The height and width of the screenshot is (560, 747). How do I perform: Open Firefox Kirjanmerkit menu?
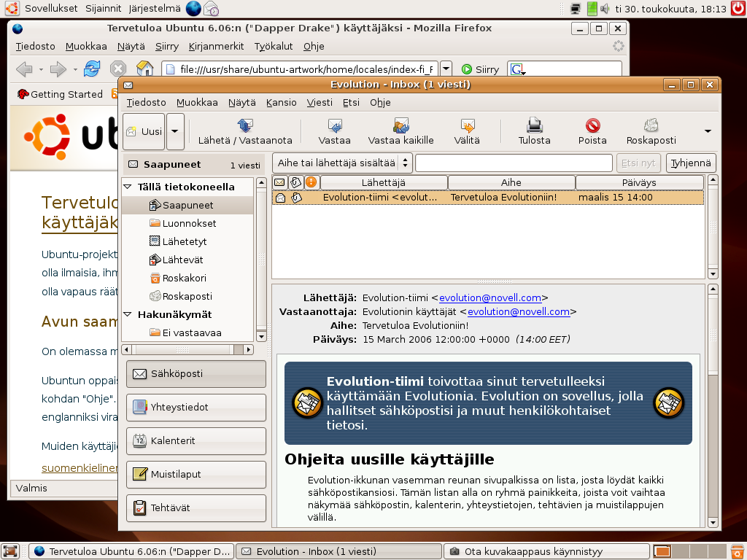216,46
